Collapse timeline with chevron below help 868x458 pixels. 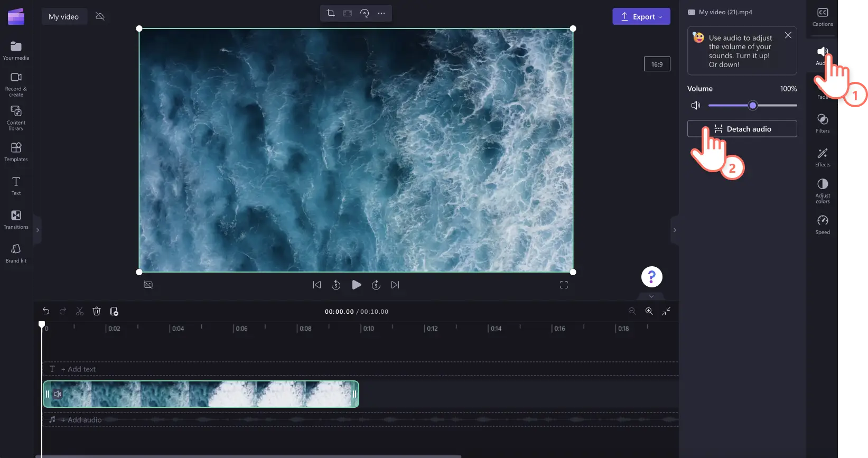(651, 296)
